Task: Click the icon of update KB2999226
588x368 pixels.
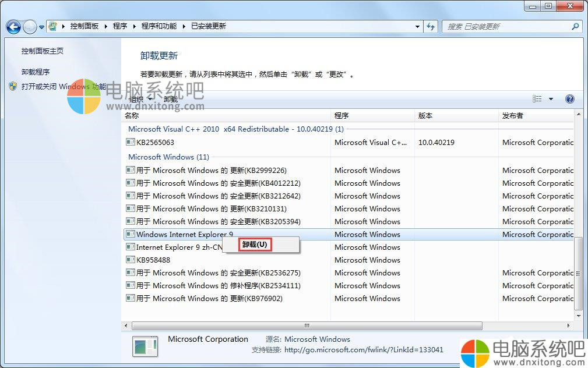Action: pyautogui.click(x=131, y=170)
